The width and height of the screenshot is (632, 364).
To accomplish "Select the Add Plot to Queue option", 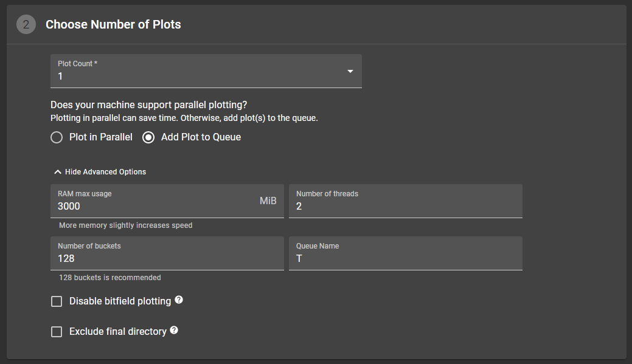I will (x=148, y=137).
